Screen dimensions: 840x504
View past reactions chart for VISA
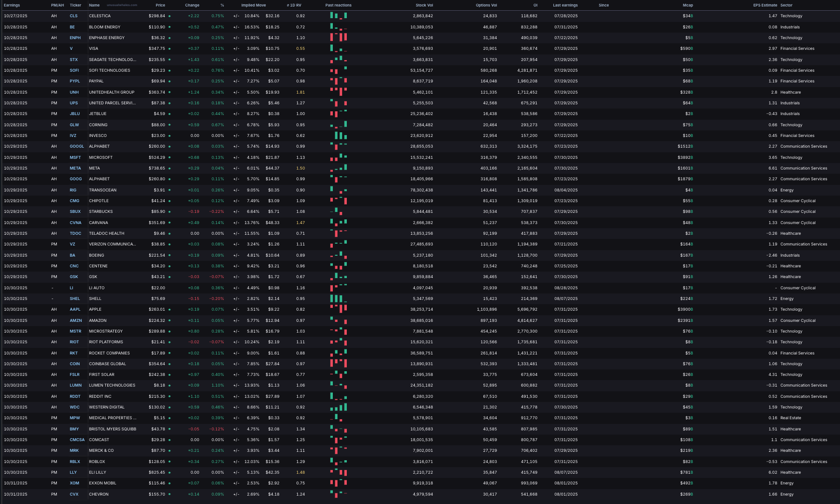tap(338, 48)
